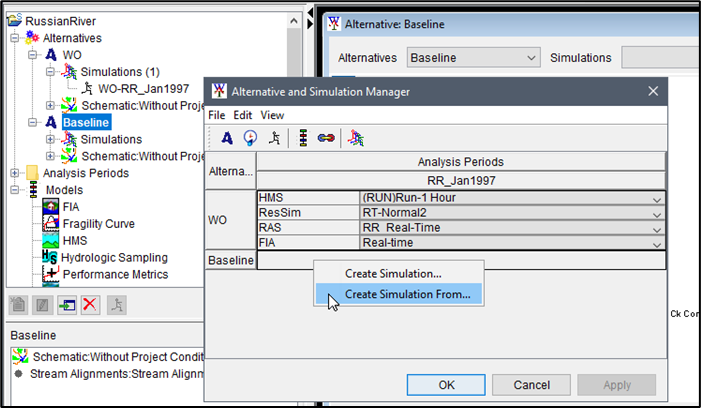This screenshot has width=701, height=408.
Task: Select the Baseline alternative in the tree
Action: 86,122
